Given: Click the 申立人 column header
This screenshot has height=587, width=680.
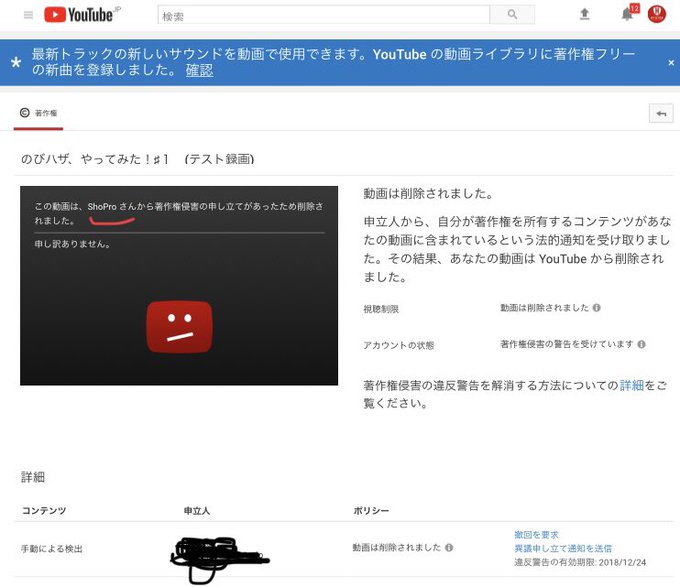Looking at the screenshot, I should [x=197, y=511].
